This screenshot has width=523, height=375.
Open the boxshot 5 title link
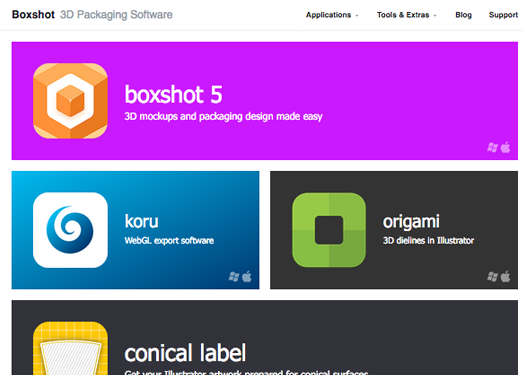pos(173,94)
